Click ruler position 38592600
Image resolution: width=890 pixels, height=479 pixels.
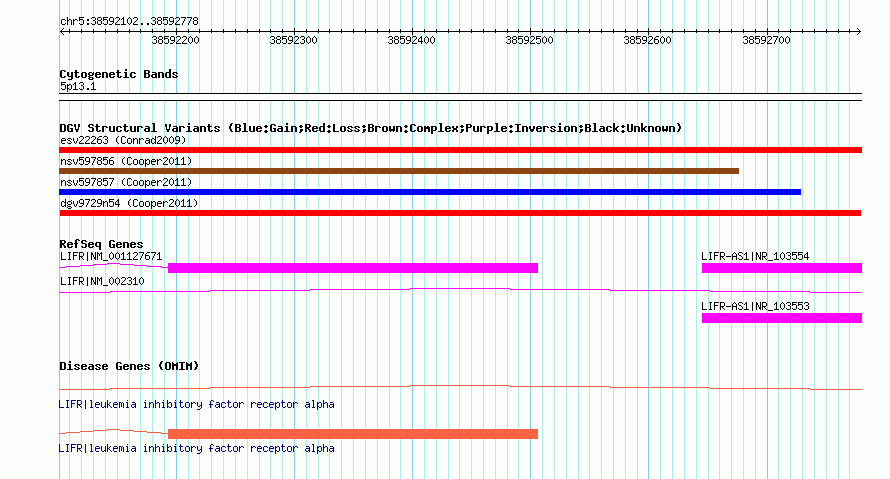click(648, 40)
